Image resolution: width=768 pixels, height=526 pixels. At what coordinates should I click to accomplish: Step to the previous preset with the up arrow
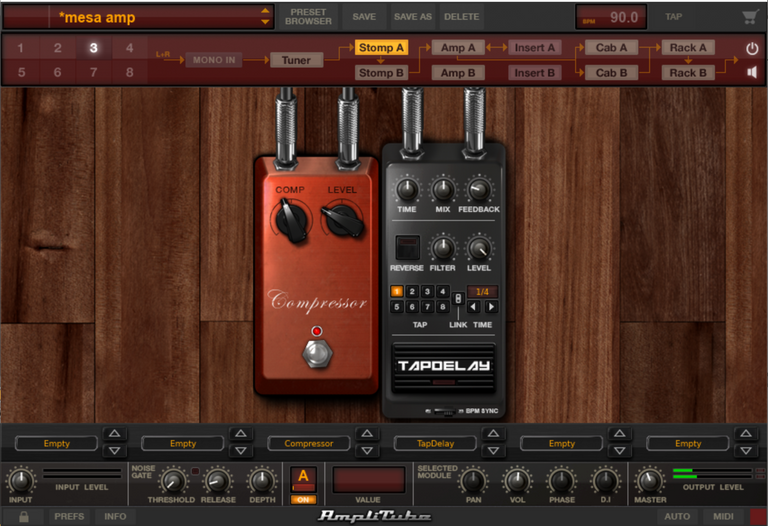click(265, 11)
